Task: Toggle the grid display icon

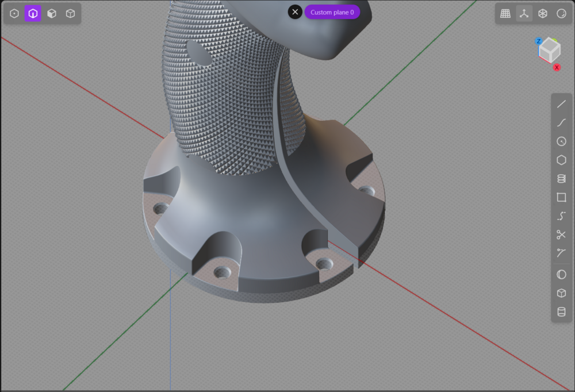Action: click(x=505, y=14)
